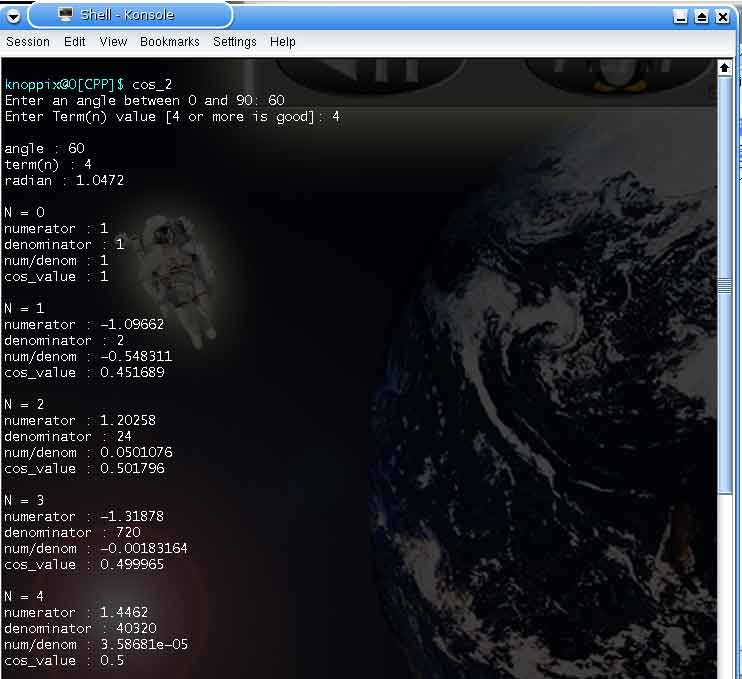Viewport: 742px width, 679px height.
Task: Open the Edit menu
Action: coord(75,42)
